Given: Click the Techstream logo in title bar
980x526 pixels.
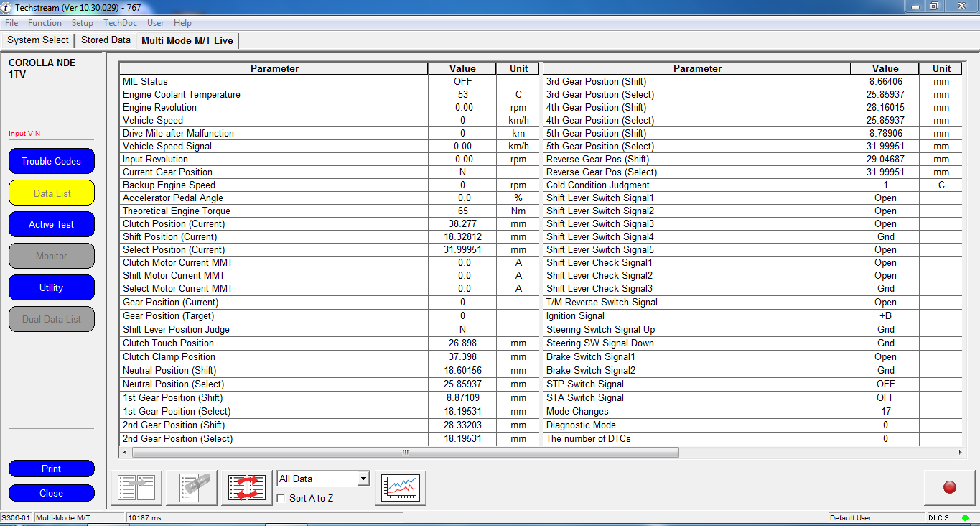Looking at the screenshot, I should (6, 7).
